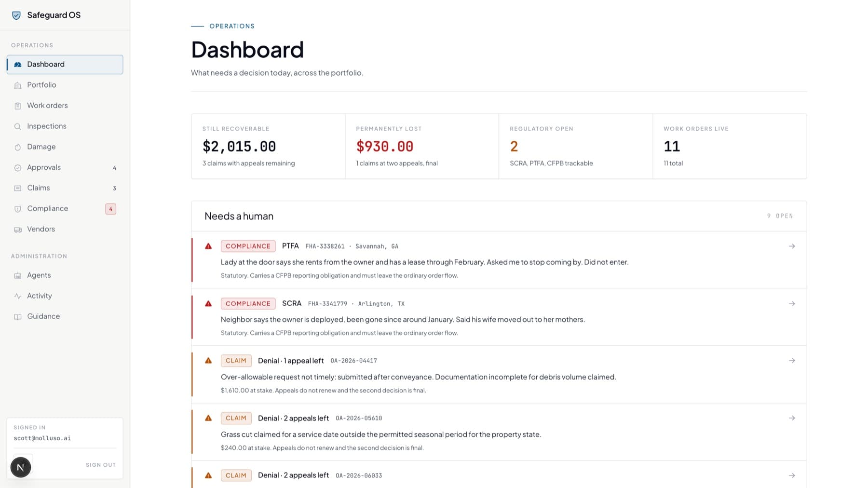Select the Dashboard sidebar icon
The width and height of the screenshot is (868, 488).
click(x=18, y=65)
